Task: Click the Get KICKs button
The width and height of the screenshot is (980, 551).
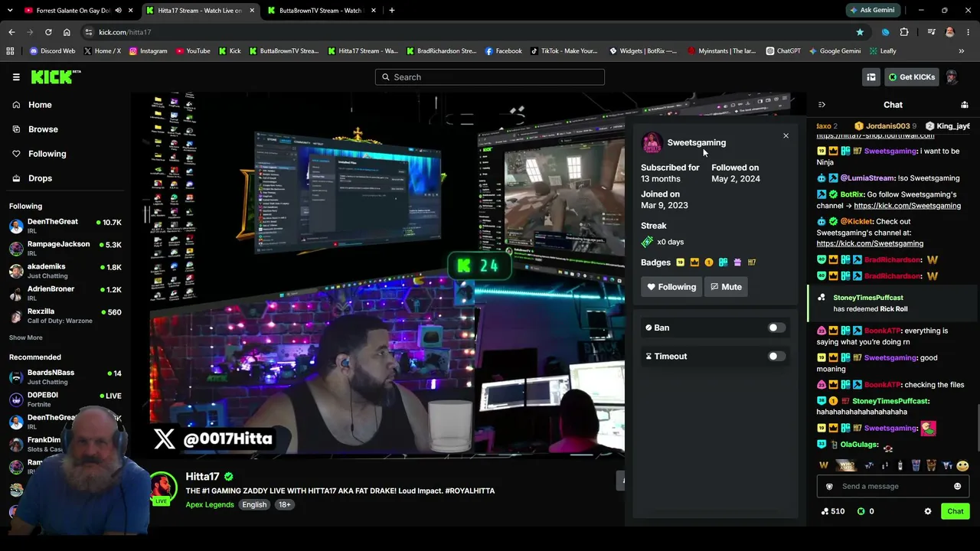Action: [x=911, y=77]
